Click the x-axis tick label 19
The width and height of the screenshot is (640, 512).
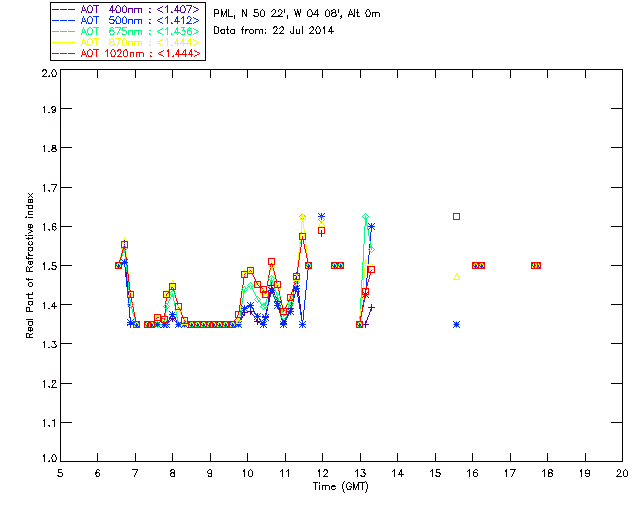pyautogui.click(x=585, y=473)
